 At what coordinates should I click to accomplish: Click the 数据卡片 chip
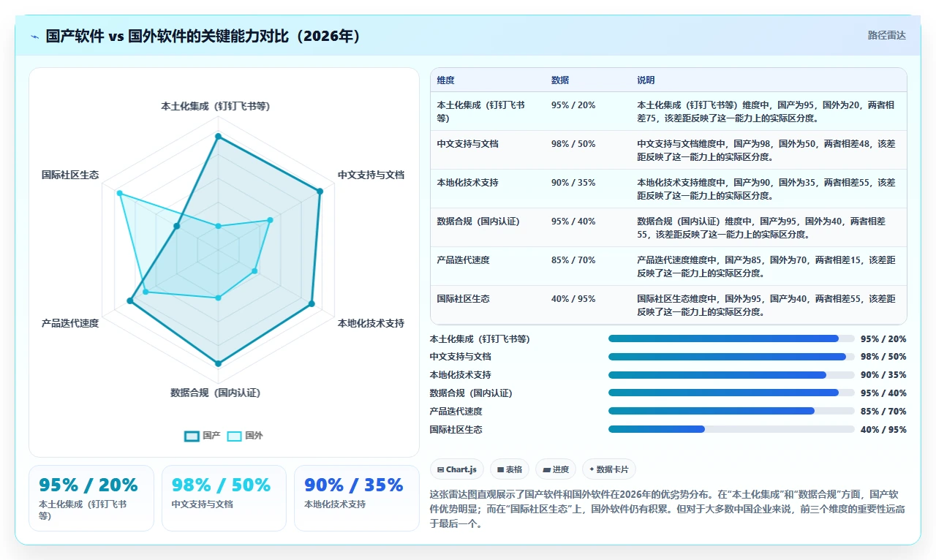click(x=610, y=469)
